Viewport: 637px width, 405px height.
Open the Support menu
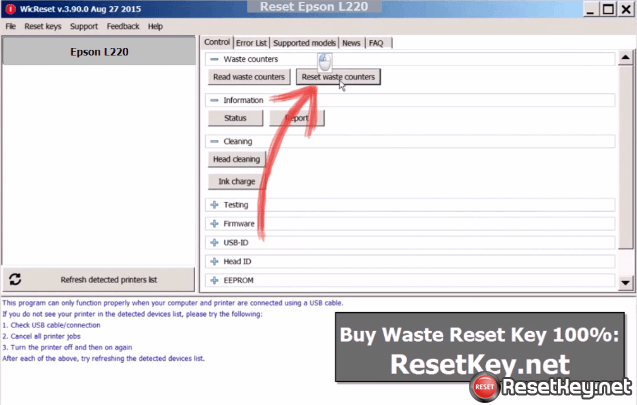pos(84,26)
